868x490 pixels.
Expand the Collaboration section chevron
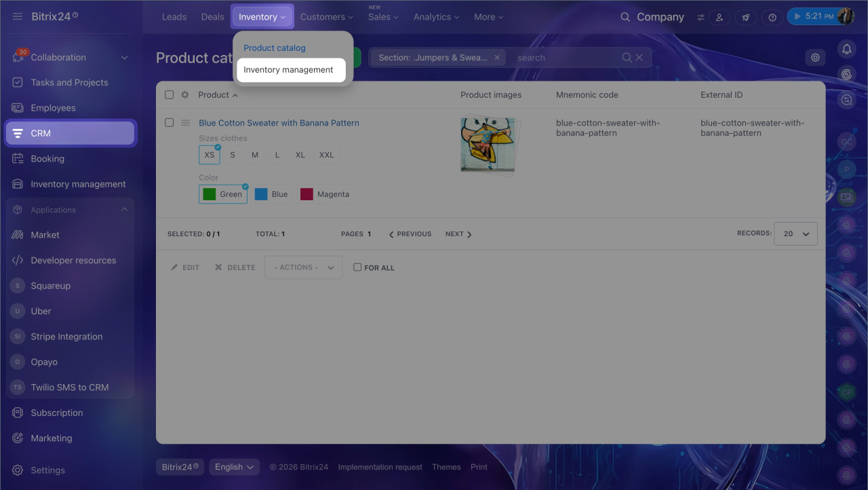(x=125, y=58)
